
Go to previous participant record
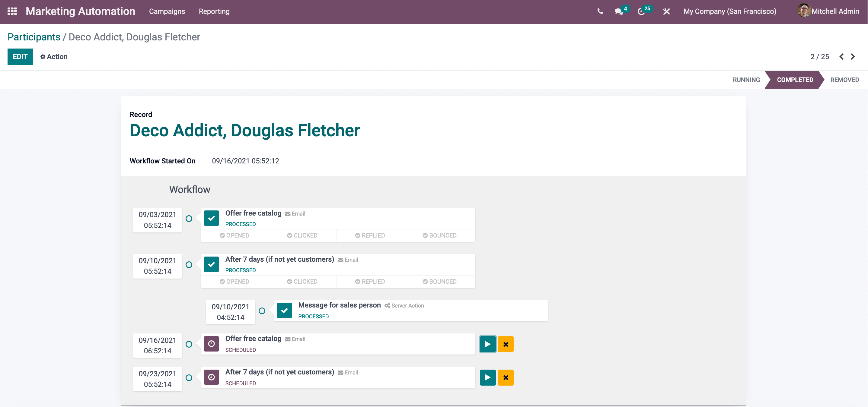841,57
